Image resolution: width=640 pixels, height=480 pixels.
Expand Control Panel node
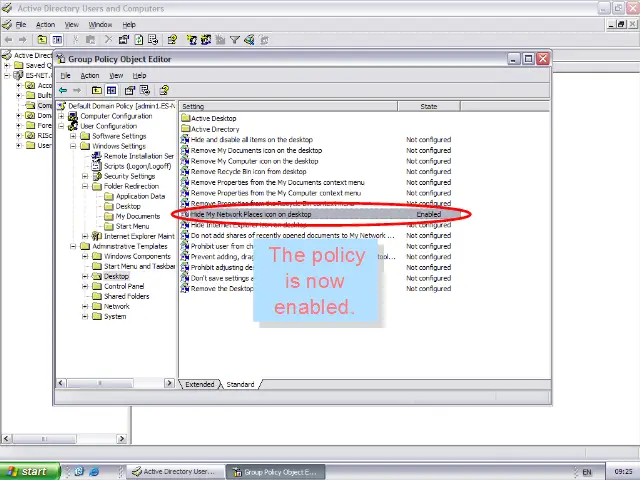85,286
